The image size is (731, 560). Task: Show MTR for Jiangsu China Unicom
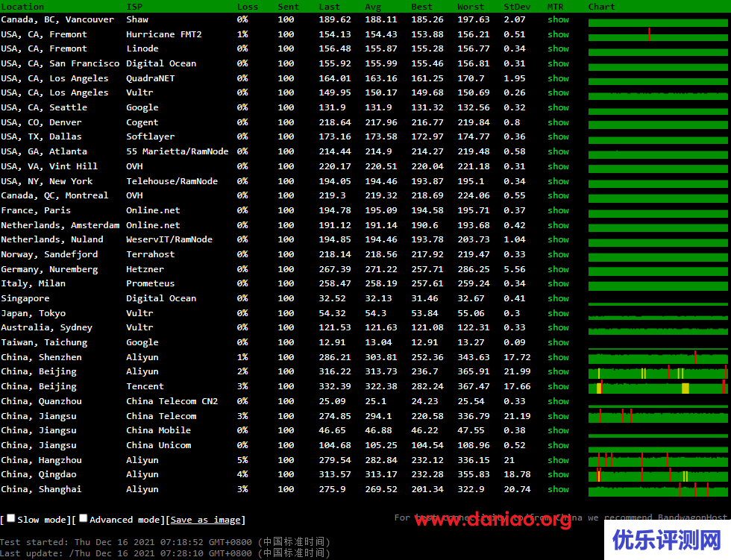coord(558,445)
